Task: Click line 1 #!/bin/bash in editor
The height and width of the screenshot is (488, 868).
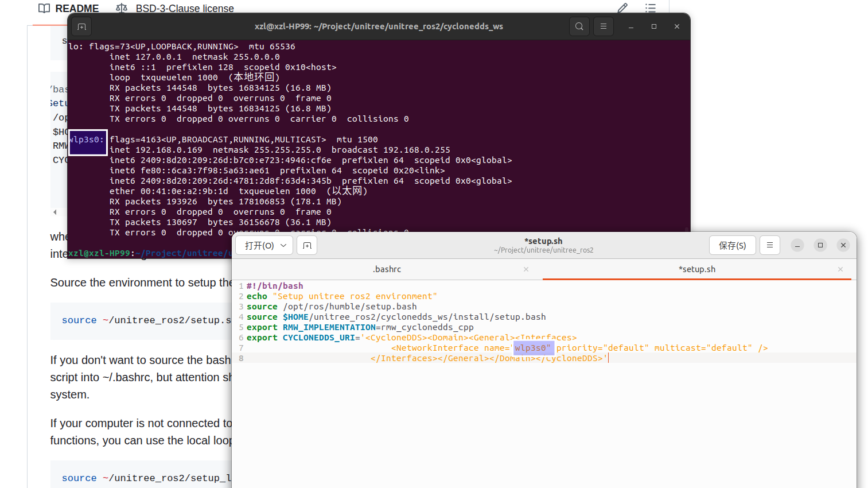Action: click(275, 286)
